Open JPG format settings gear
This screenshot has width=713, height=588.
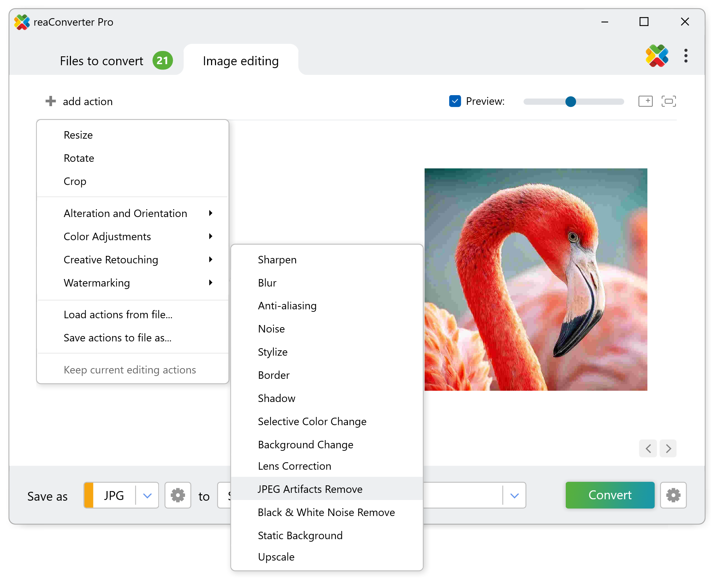coord(178,495)
